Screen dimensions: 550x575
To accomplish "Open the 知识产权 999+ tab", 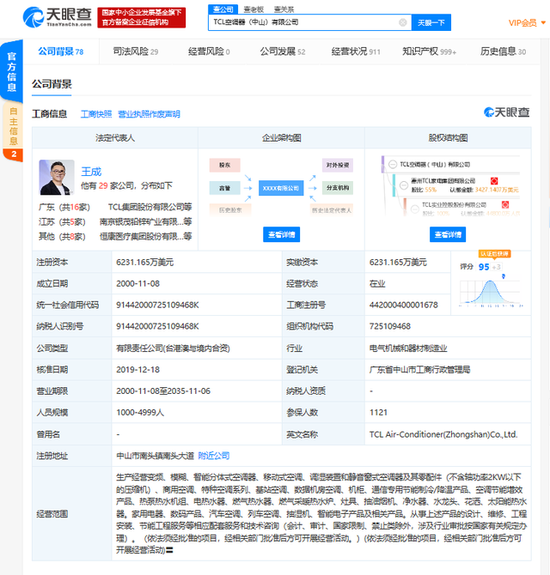I will click(429, 52).
